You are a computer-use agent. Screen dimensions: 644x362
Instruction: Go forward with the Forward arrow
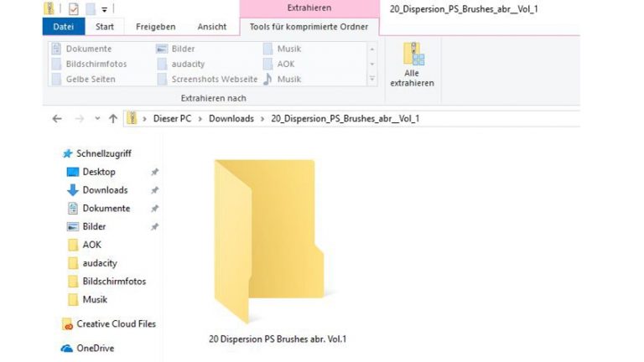pyautogui.click(x=80, y=119)
